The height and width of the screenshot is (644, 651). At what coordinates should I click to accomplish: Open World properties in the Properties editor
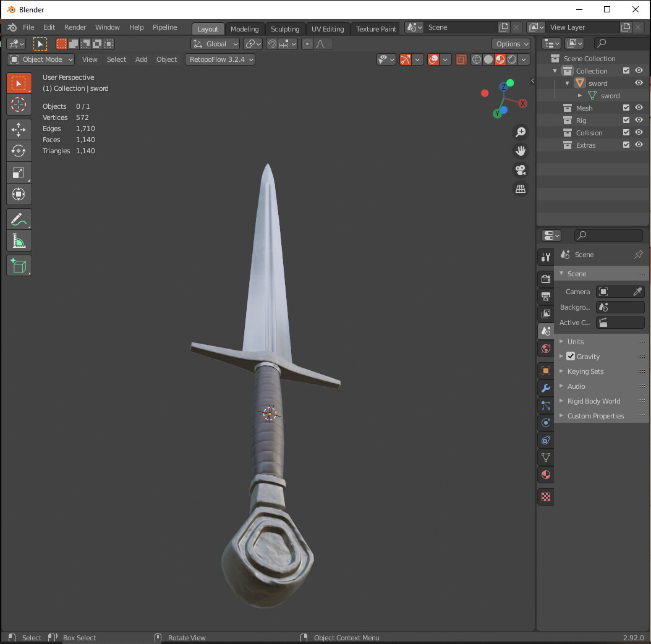[x=546, y=349]
